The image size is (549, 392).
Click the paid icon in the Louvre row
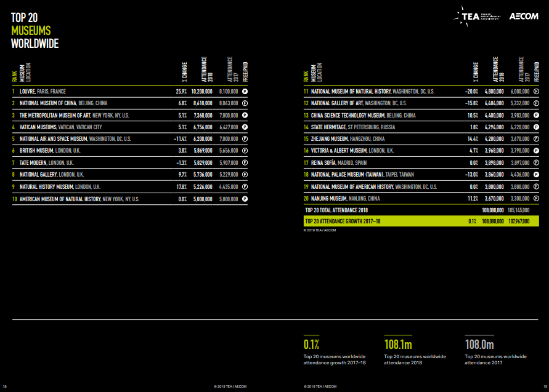click(245, 91)
